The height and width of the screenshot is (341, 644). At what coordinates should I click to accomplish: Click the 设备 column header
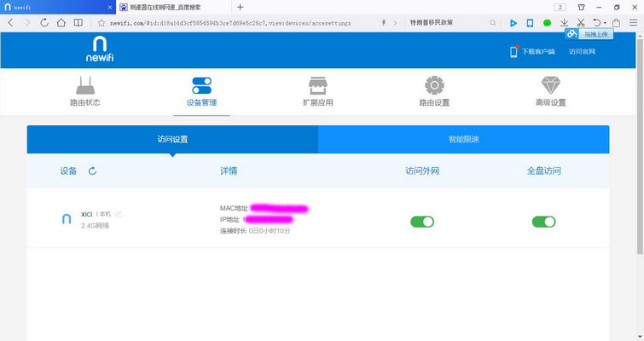68,170
